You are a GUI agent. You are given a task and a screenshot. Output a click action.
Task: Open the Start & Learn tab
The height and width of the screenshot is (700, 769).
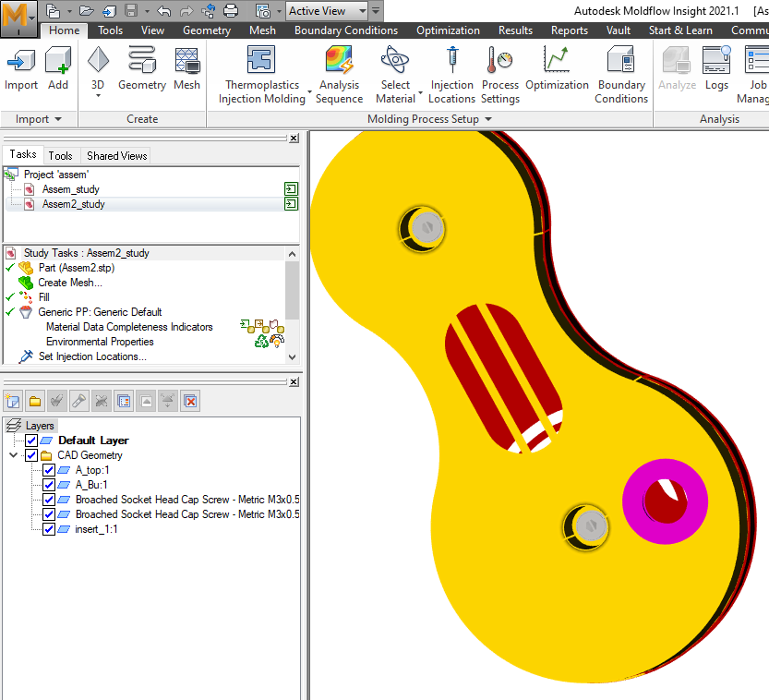click(680, 30)
